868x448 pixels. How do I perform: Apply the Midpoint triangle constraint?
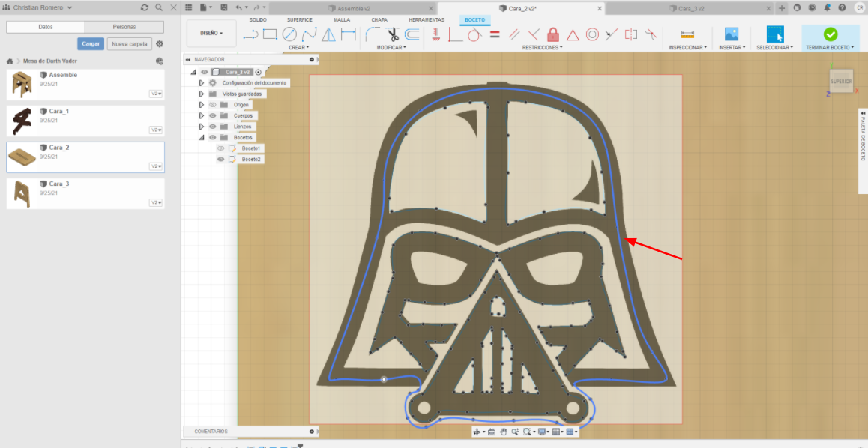tap(573, 35)
